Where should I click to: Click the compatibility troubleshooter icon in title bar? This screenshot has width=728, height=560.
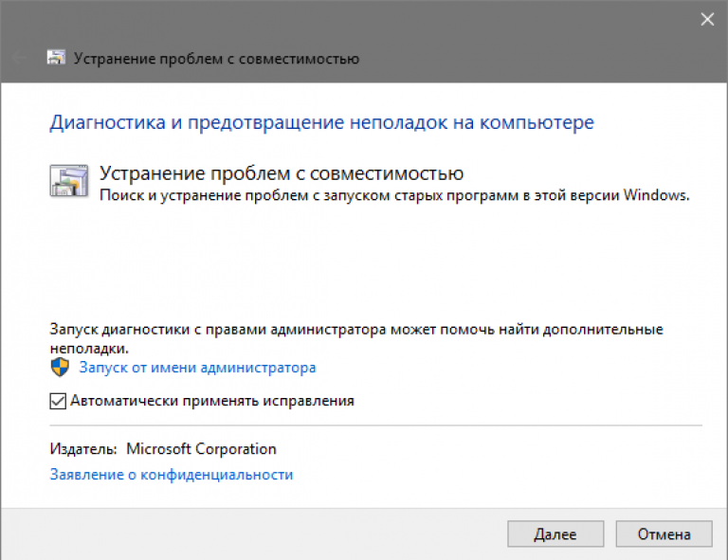tap(56, 58)
